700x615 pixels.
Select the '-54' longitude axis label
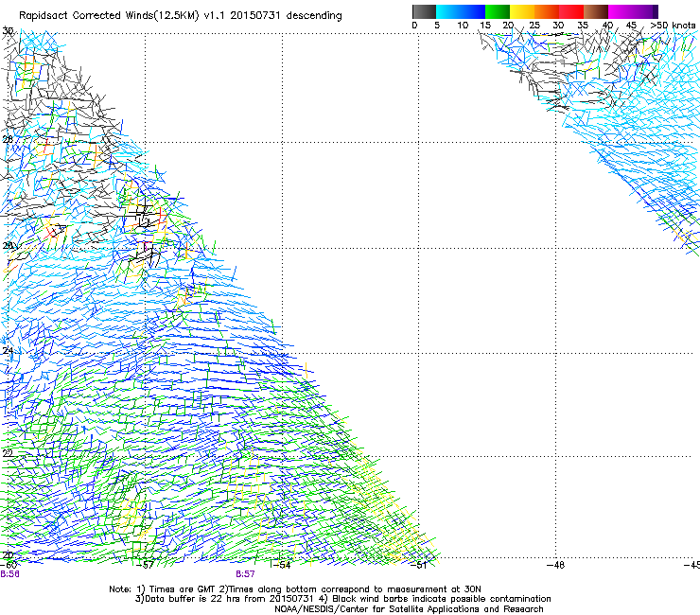tap(282, 565)
